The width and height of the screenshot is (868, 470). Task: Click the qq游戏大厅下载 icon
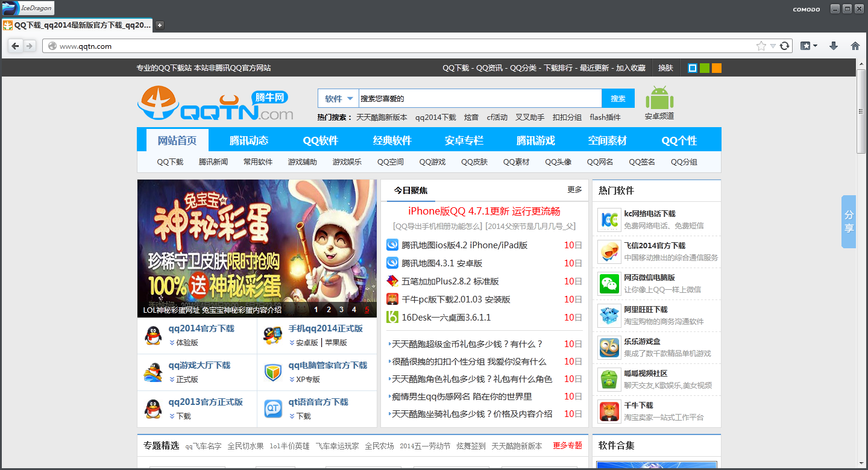153,372
